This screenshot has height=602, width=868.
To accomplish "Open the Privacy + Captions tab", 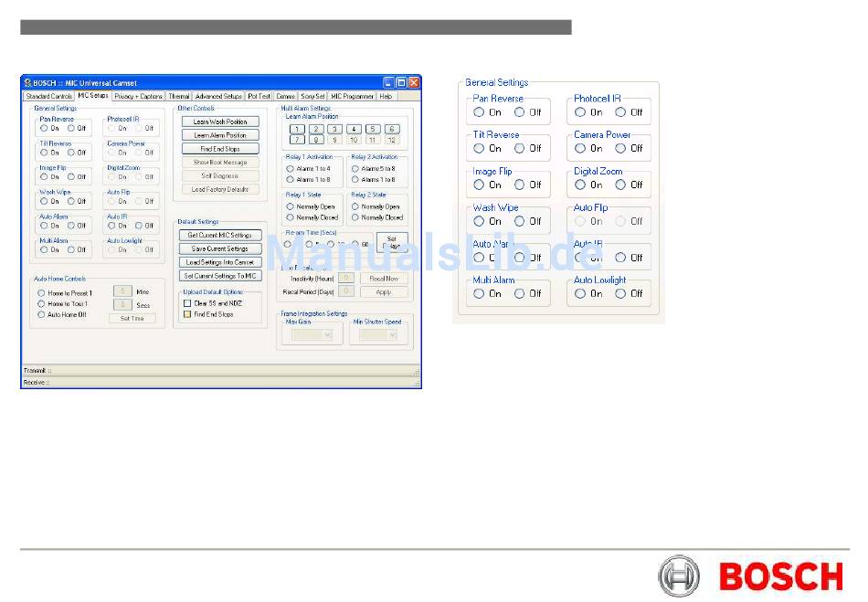I will 138,96.
